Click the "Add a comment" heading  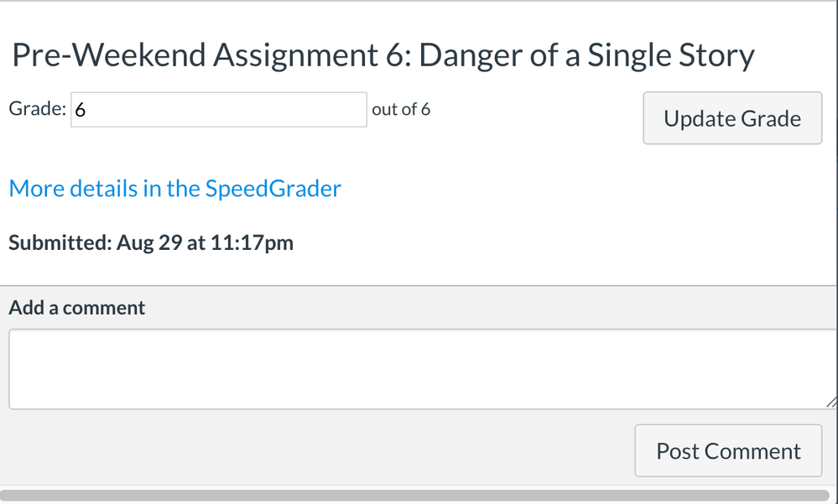point(76,308)
